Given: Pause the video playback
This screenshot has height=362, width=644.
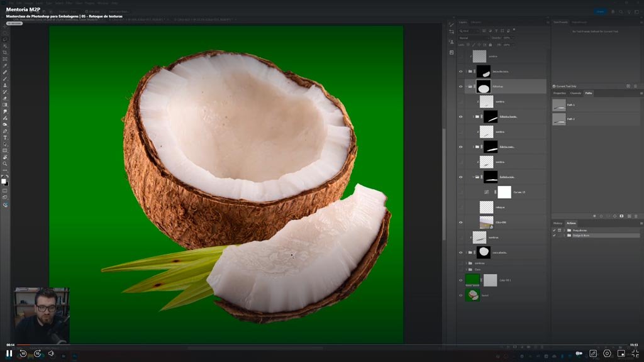Looking at the screenshot, I should coord(9,353).
